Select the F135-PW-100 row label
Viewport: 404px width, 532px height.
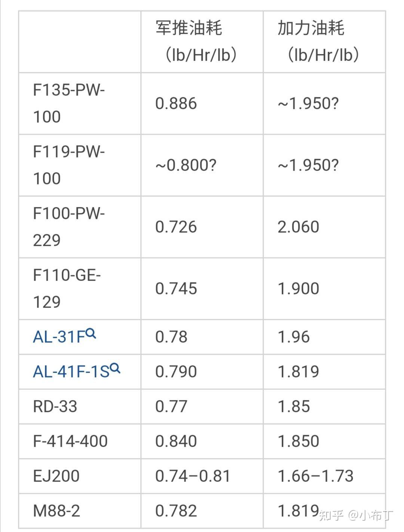[x=68, y=104]
